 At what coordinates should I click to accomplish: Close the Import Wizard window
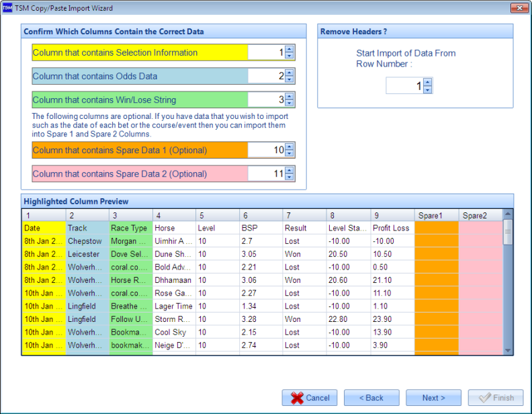pos(519,8)
